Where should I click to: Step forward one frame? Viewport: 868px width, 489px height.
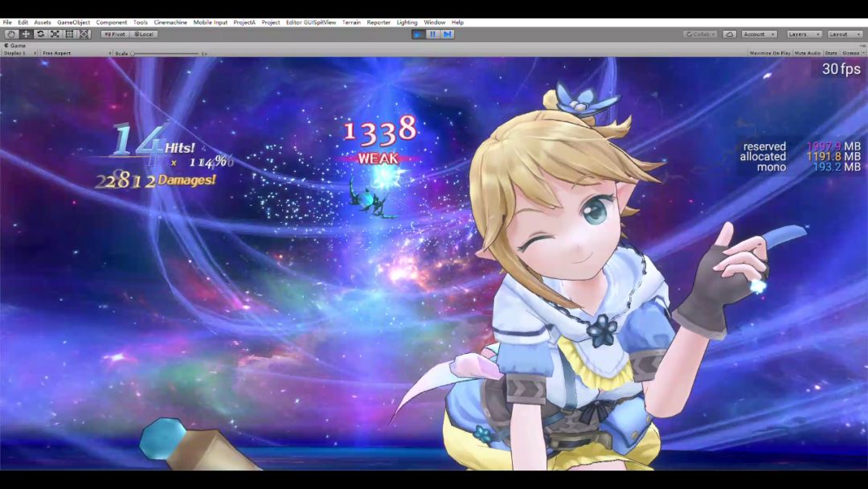[x=448, y=35]
